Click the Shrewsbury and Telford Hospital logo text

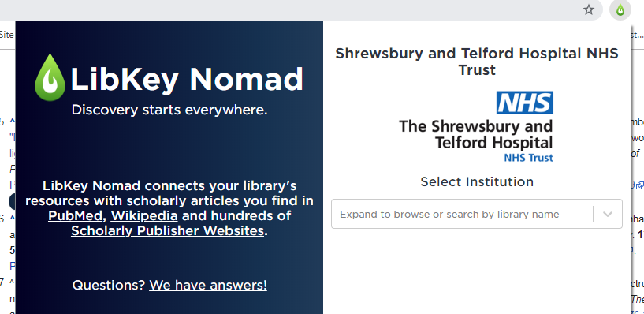(x=476, y=140)
